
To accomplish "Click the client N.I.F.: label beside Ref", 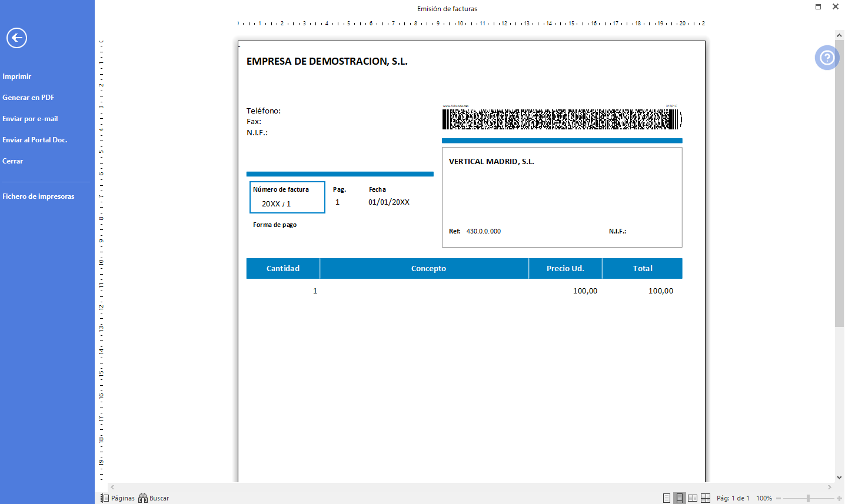I will pos(617,231).
